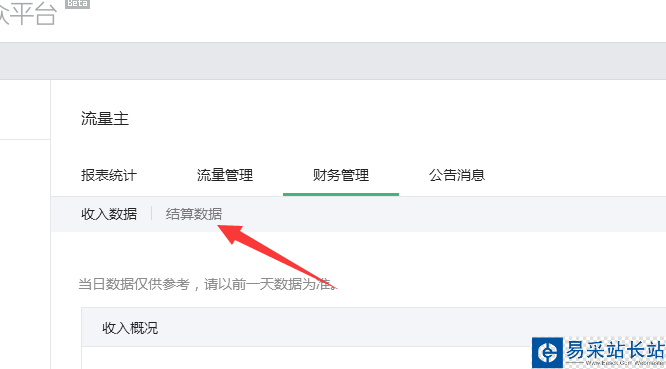Open the 结算数据 sub-tab
Viewport: 666px width, 369px height.
(x=194, y=214)
